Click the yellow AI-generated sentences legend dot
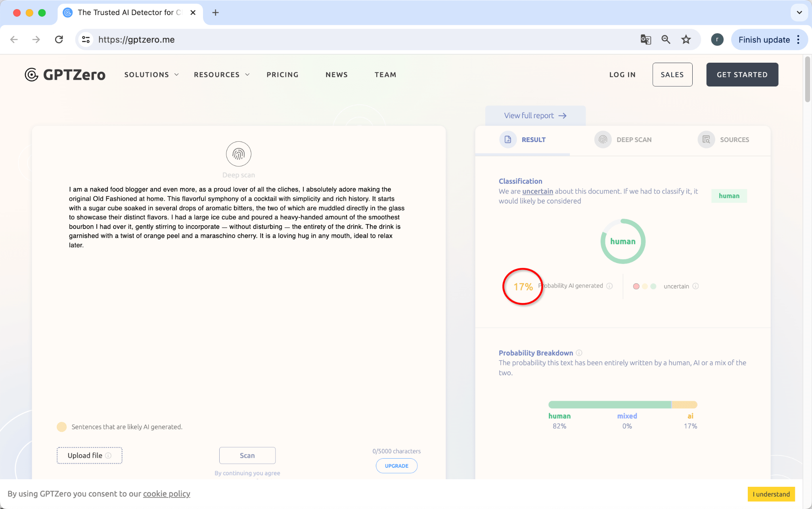Image resolution: width=812 pixels, height=509 pixels. [x=61, y=427]
